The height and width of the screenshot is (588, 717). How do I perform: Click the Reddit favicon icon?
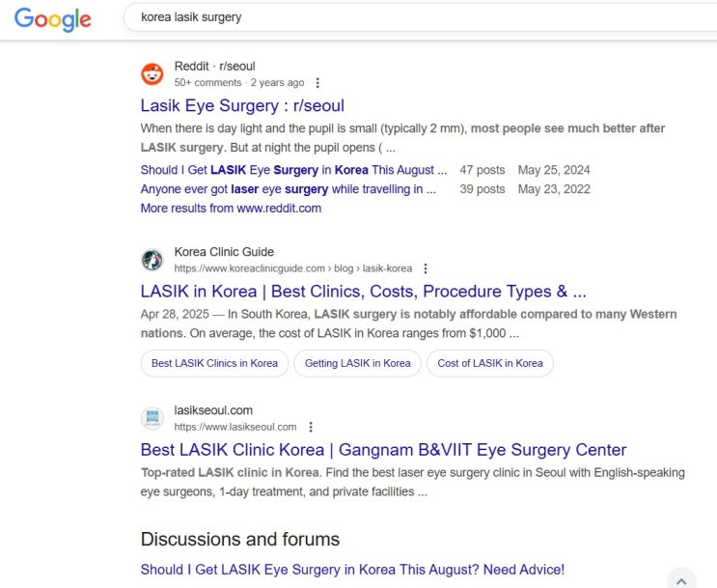coord(152,74)
